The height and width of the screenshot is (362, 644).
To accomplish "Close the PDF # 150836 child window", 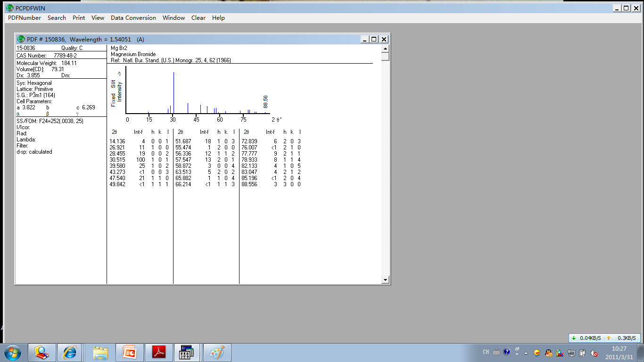I will click(384, 40).
